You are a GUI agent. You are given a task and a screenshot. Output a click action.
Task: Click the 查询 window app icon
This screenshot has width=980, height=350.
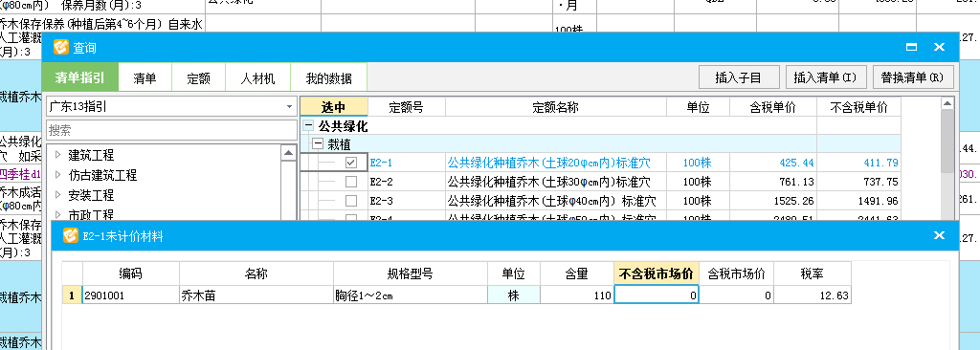tap(60, 47)
